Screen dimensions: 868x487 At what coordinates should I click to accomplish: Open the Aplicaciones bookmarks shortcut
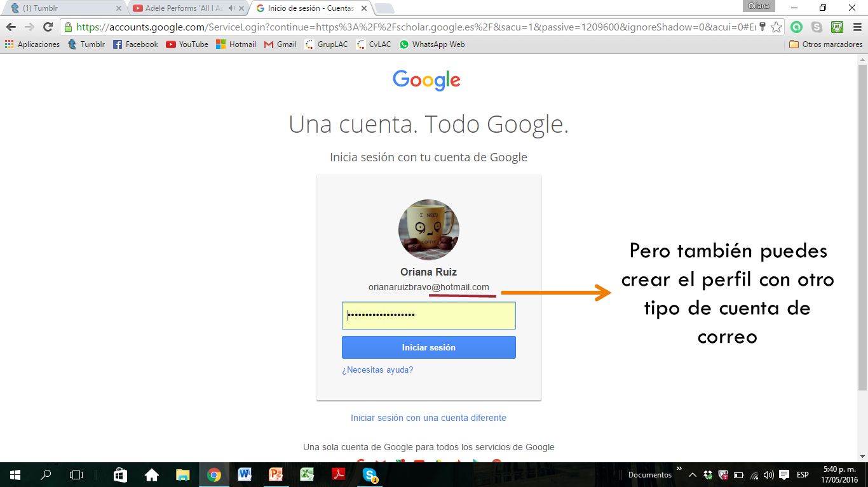pos(32,44)
